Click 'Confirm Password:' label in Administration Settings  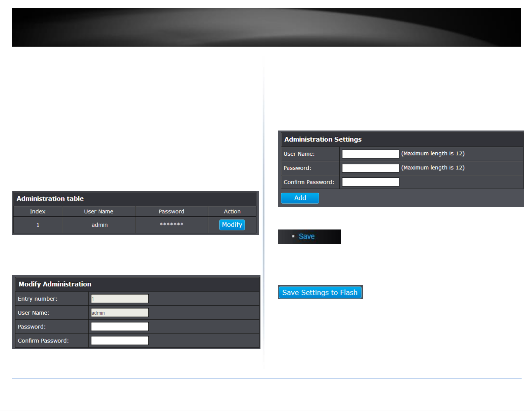pyautogui.click(x=309, y=182)
